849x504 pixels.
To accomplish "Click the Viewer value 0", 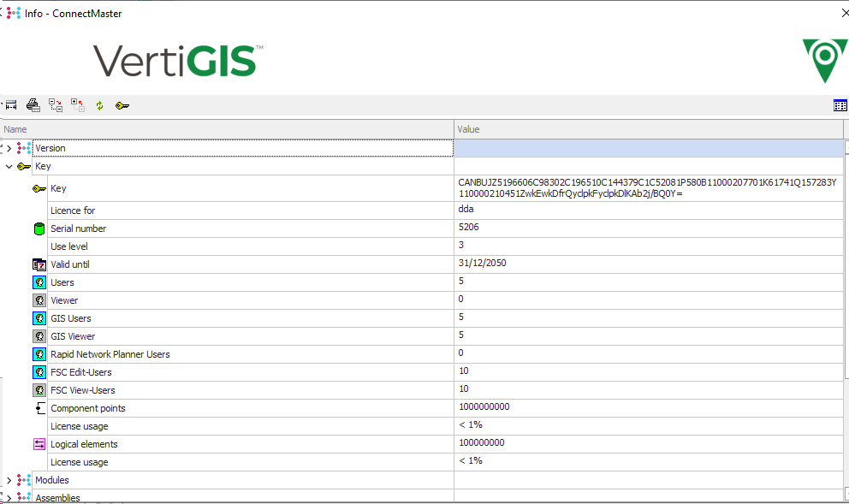I will tap(460, 299).
